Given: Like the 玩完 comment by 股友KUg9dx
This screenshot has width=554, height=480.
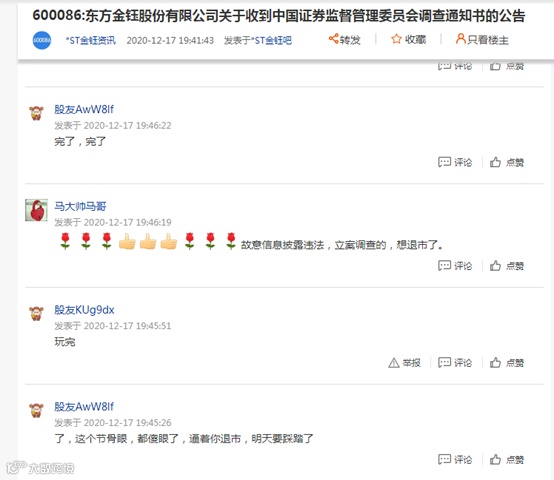Looking at the screenshot, I should tap(495, 362).
